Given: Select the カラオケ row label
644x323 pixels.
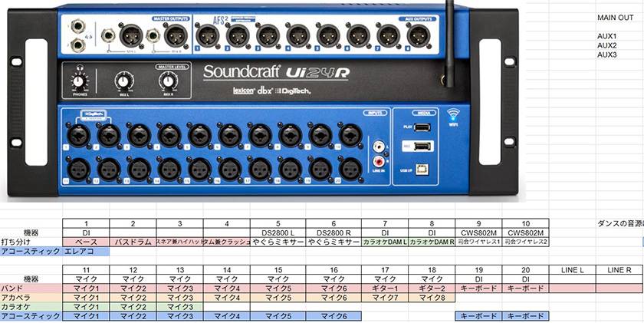Looking at the screenshot, I should coord(31,307).
